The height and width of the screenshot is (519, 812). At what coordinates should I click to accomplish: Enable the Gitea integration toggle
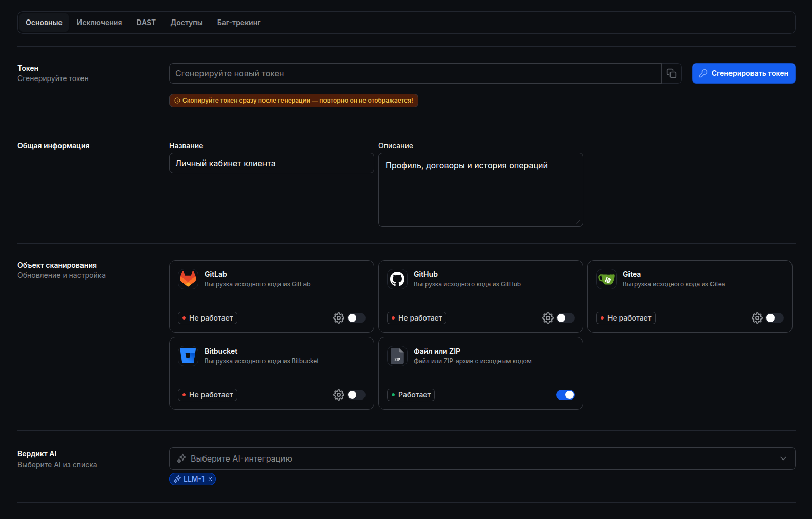coord(775,318)
